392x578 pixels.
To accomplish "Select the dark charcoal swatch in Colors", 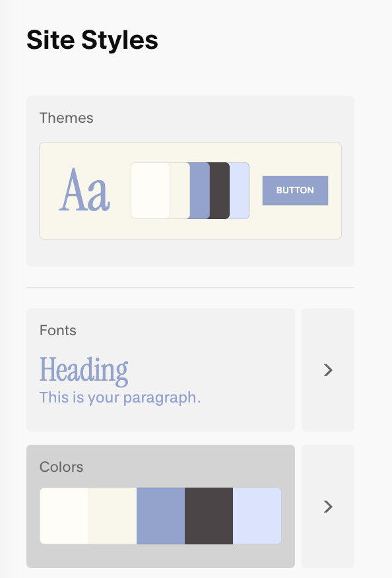I will pos(209,516).
